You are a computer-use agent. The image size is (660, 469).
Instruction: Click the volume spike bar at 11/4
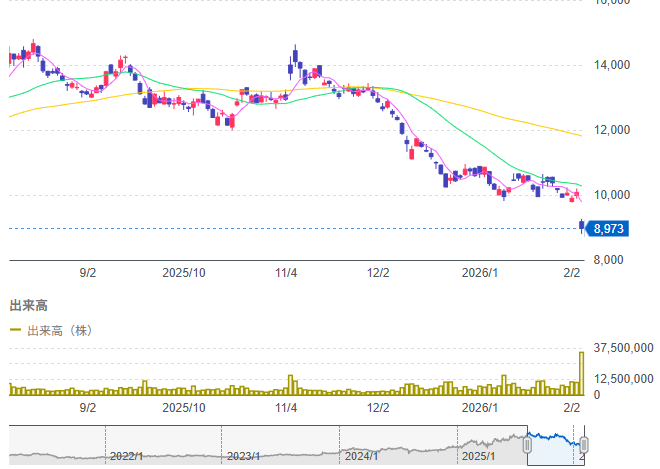290,384
